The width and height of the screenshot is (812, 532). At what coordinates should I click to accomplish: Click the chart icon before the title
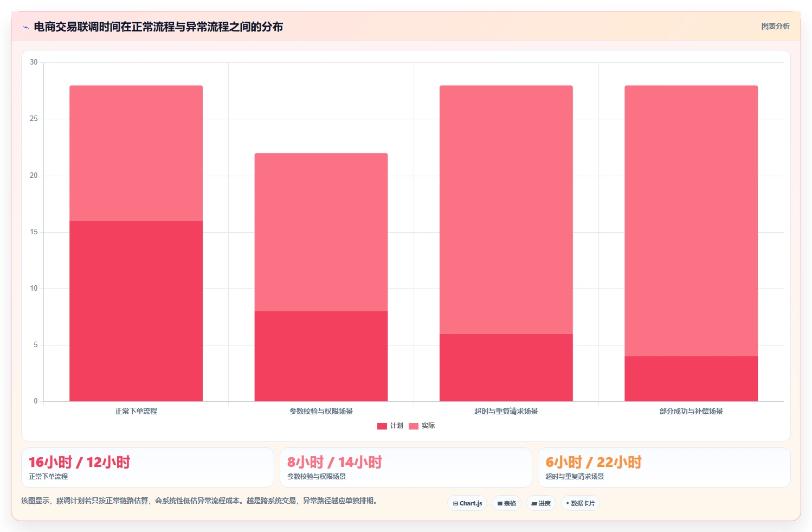coord(25,27)
